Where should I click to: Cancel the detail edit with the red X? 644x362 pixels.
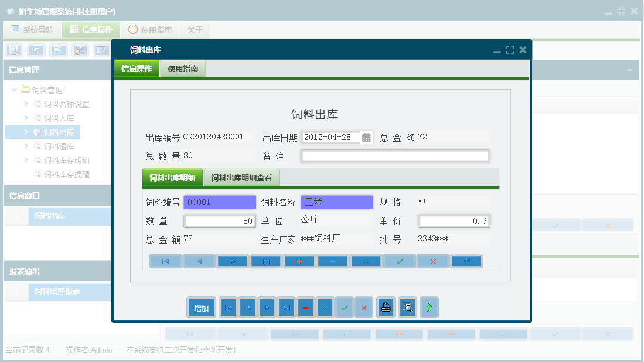[x=433, y=261]
